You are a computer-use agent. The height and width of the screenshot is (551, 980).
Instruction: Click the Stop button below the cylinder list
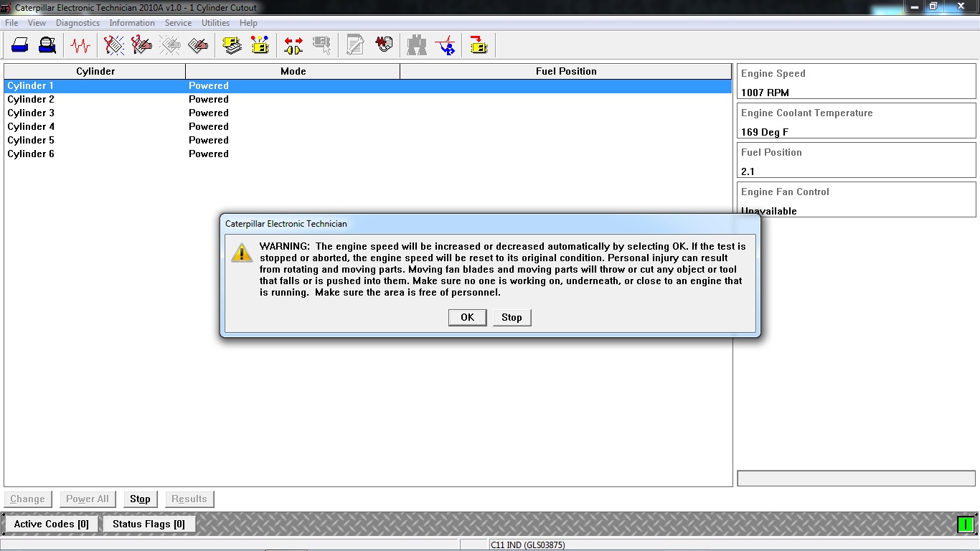(x=140, y=499)
